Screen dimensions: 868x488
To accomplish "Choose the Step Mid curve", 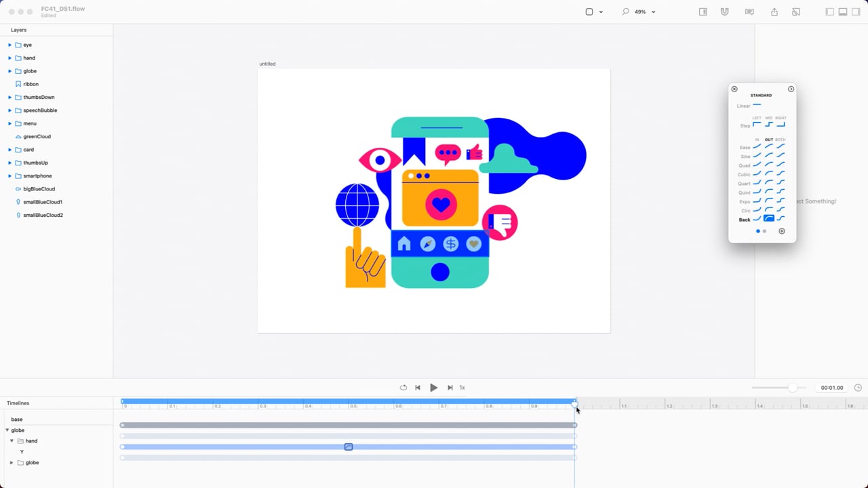I will 769,125.
